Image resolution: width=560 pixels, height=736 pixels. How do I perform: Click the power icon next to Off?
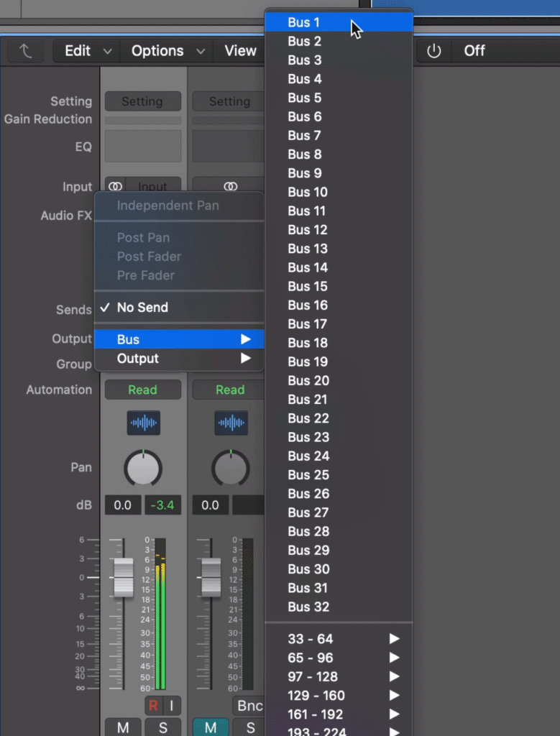coord(433,51)
